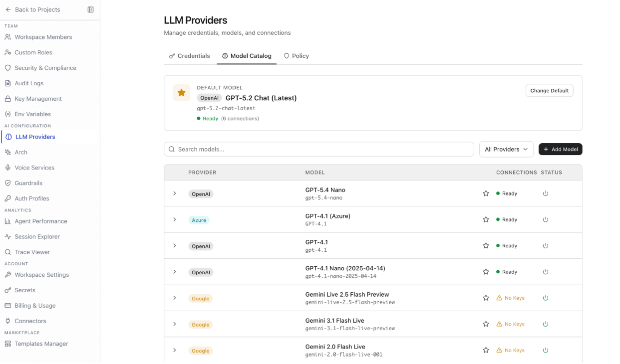Image resolution: width=620 pixels, height=364 pixels.
Task: Click the Env Variables icon
Action: (8, 114)
